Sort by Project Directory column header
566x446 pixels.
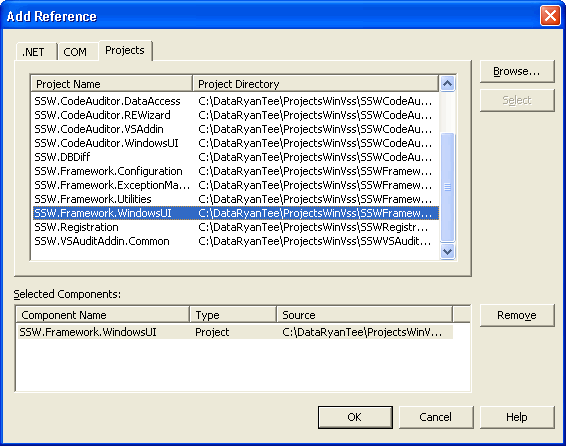(x=316, y=84)
